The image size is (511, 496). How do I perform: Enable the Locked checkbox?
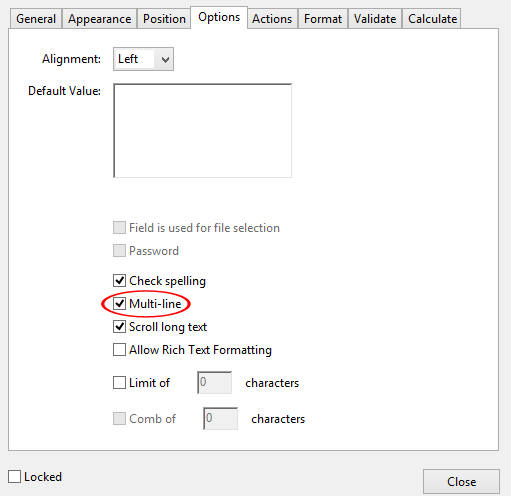tap(15, 477)
